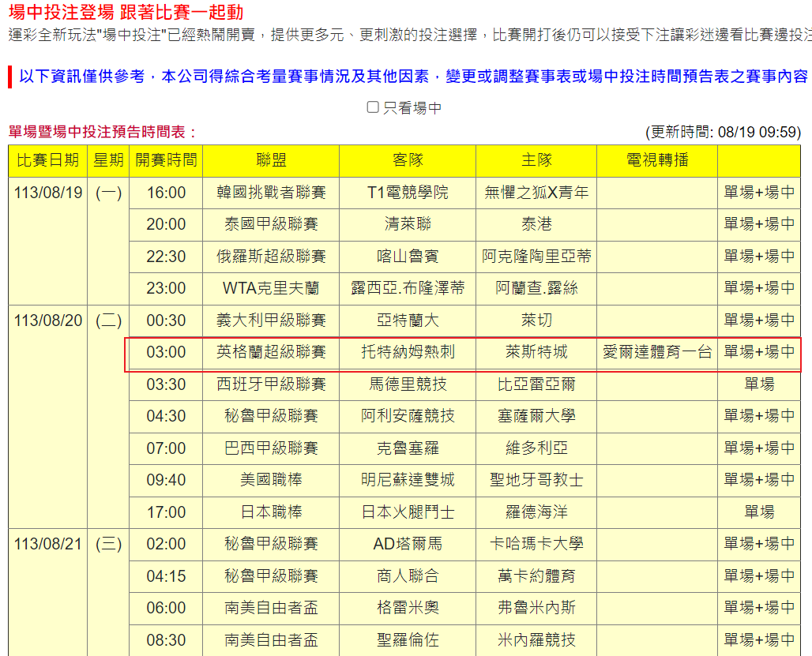Click the 113/08/21 date cell
Screen dimensions: 812x656
tap(48, 544)
